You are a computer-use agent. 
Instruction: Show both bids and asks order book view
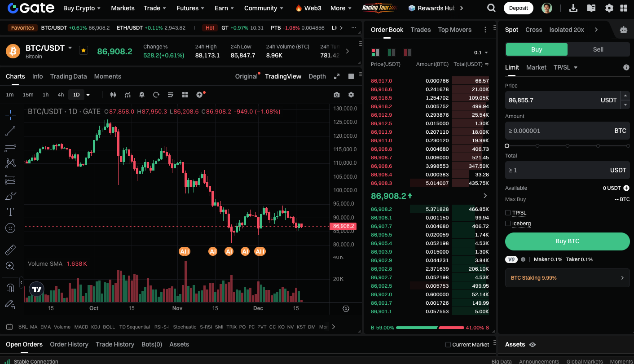click(x=375, y=53)
